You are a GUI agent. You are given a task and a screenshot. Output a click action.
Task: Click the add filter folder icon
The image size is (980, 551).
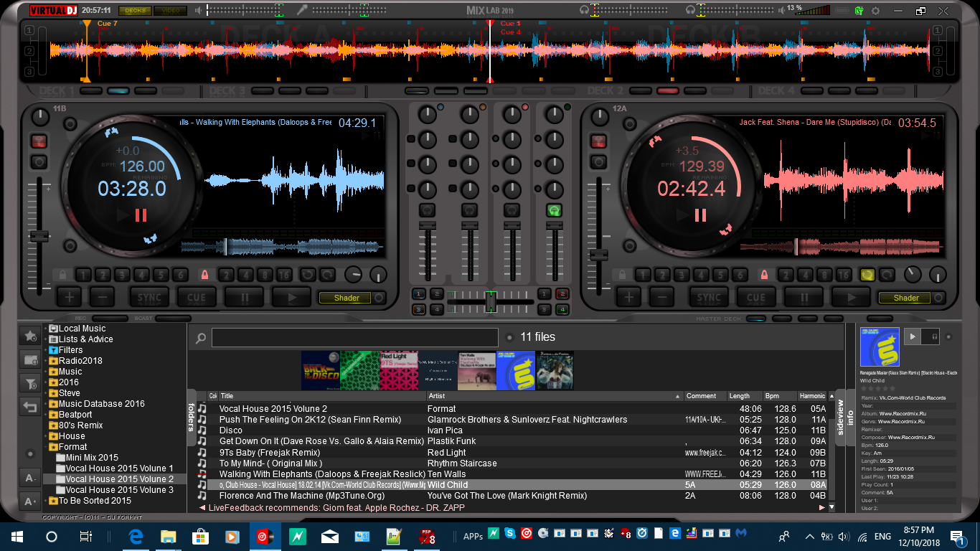30,384
